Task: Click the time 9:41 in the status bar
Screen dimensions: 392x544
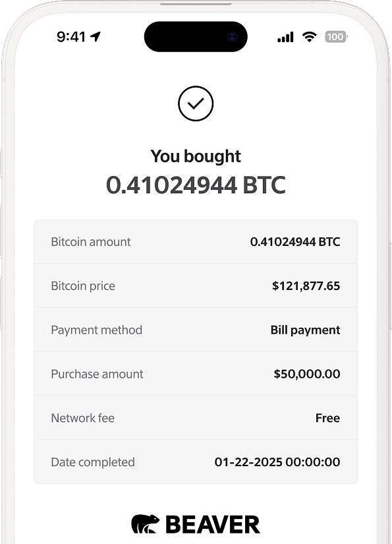Action: coord(72,37)
